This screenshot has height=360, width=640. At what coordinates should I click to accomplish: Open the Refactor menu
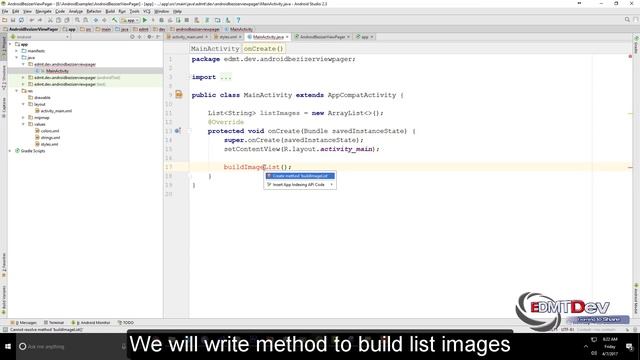(94, 11)
